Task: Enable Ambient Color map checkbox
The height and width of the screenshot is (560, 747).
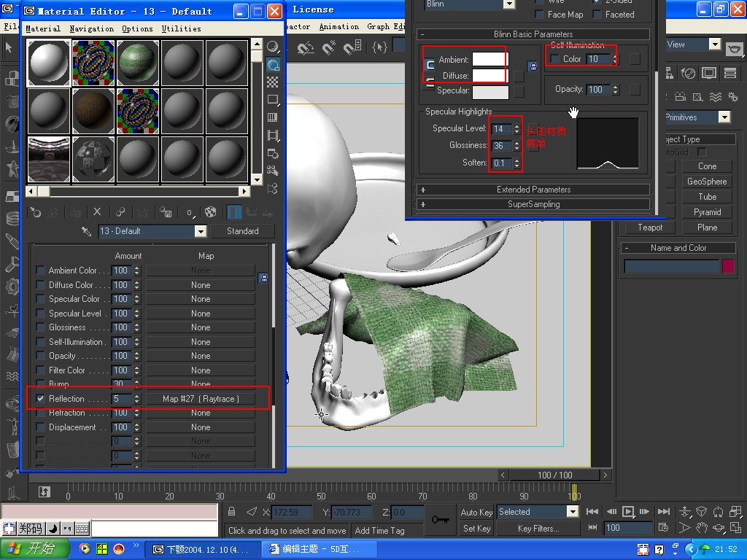Action: pos(41,271)
